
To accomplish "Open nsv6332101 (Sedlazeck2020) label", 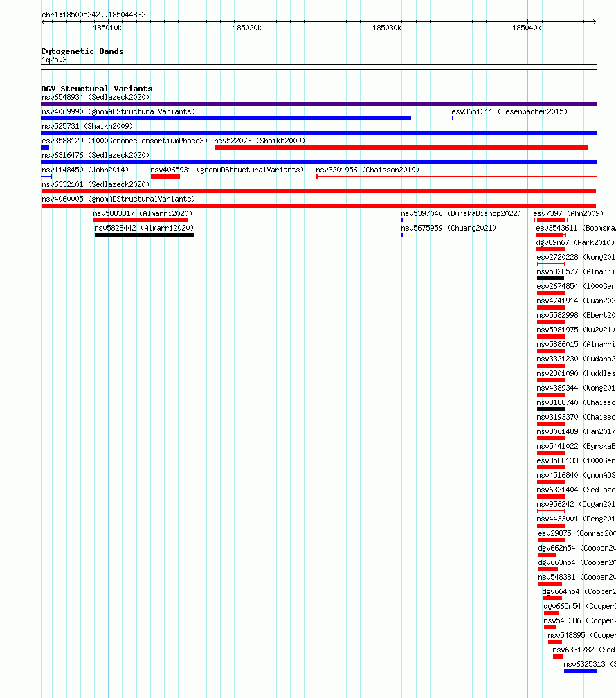I will pyautogui.click(x=96, y=184).
